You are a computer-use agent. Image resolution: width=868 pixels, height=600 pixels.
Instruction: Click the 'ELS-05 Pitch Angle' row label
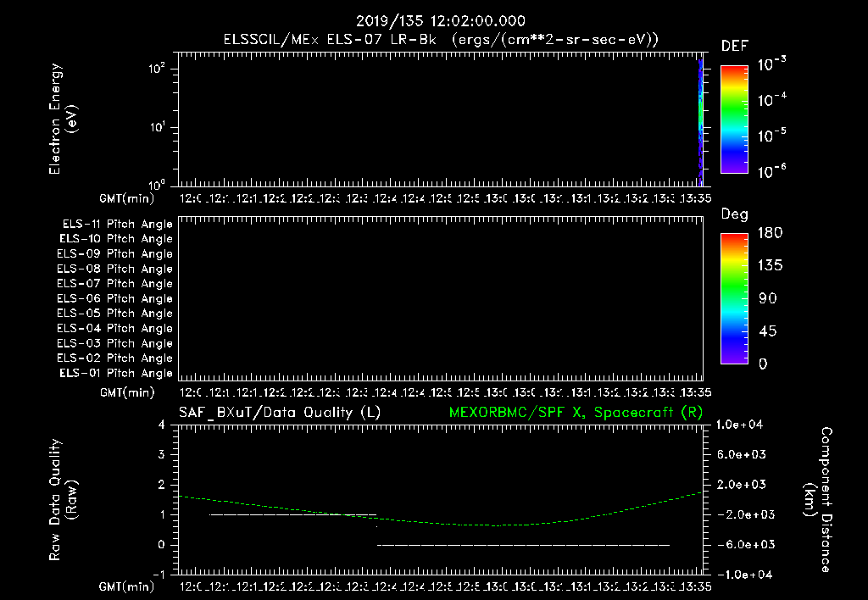tap(114, 314)
